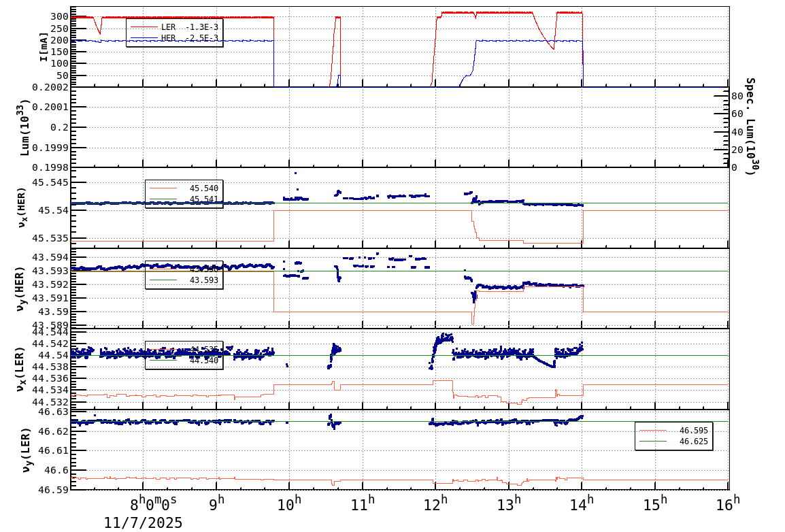Viewport: 785px width, 532px height.
Task: Click the 45.540 red legend entry
Action: 184,188
